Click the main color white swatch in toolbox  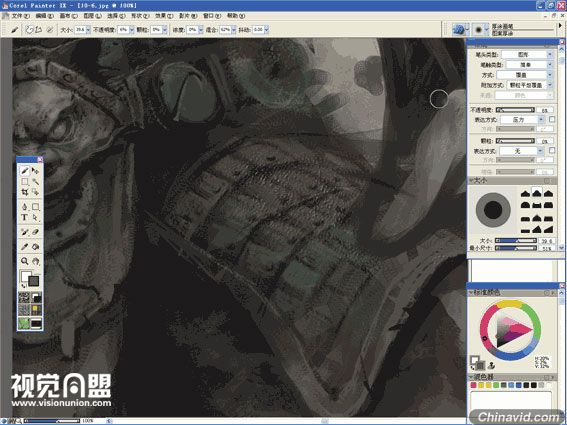25,276
